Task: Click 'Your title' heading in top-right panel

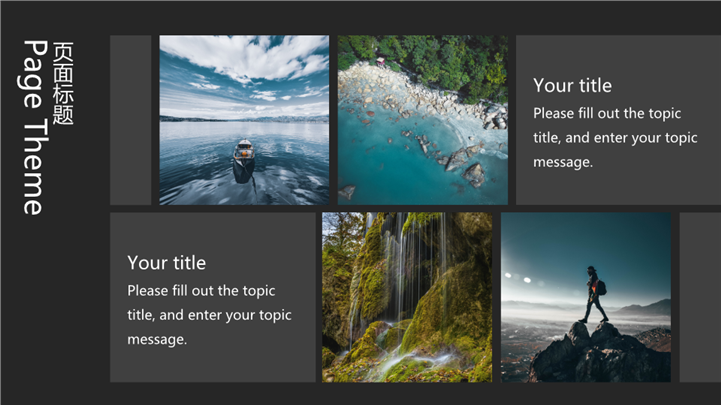Action: point(572,86)
